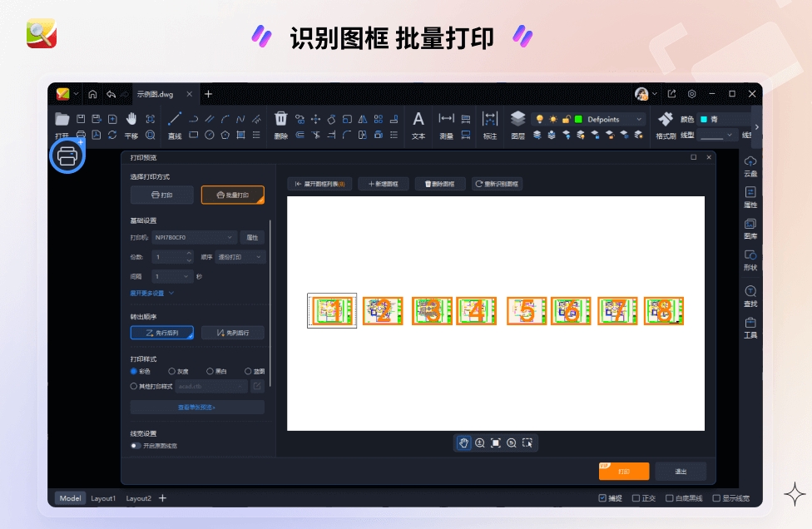
Task: Expand 展开更多设置 to show more settings
Action: 146,294
